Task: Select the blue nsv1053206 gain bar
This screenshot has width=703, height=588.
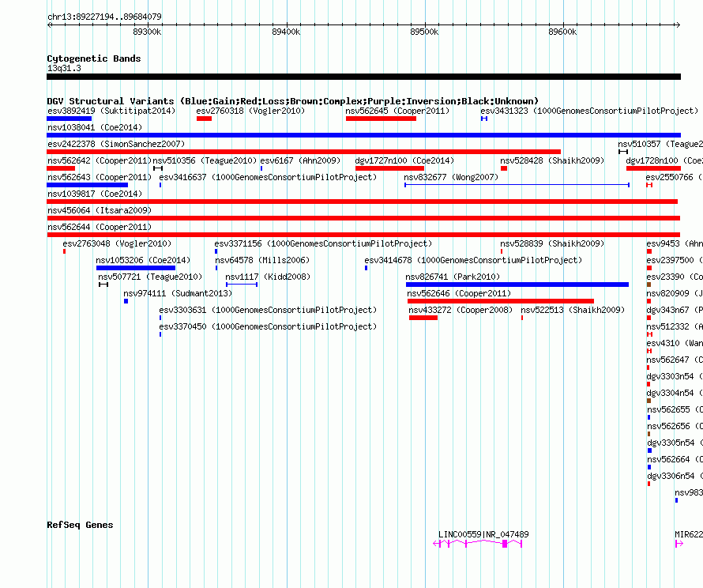Action: pos(136,268)
